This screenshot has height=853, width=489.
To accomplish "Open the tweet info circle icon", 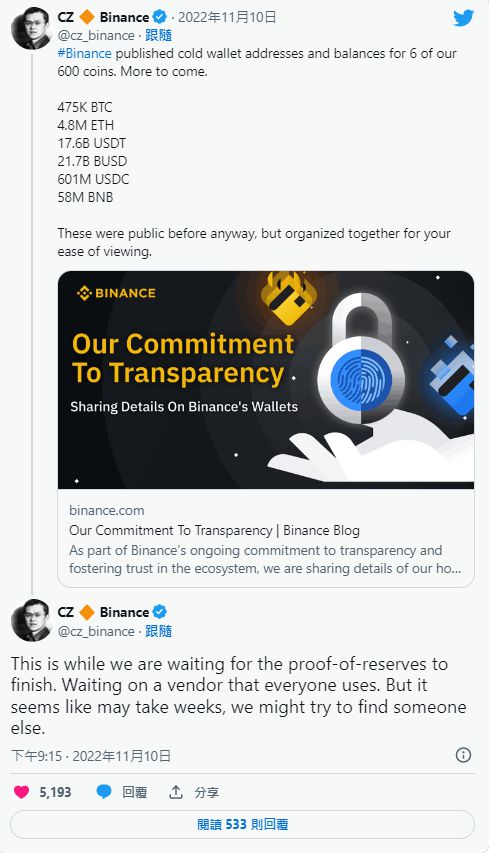I will pyautogui.click(x=463, y=755).
